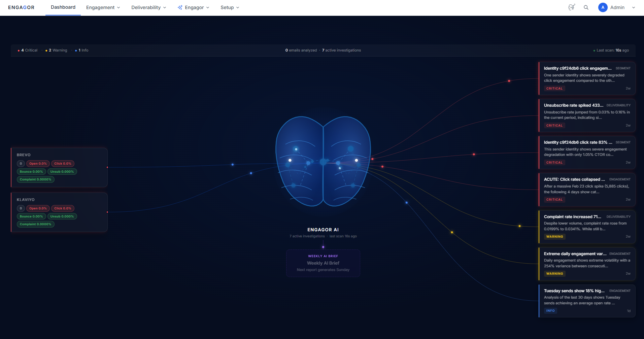Open the Dashboard tab
This screenshot has width=644, height=339.
click(x=63, y=7)
